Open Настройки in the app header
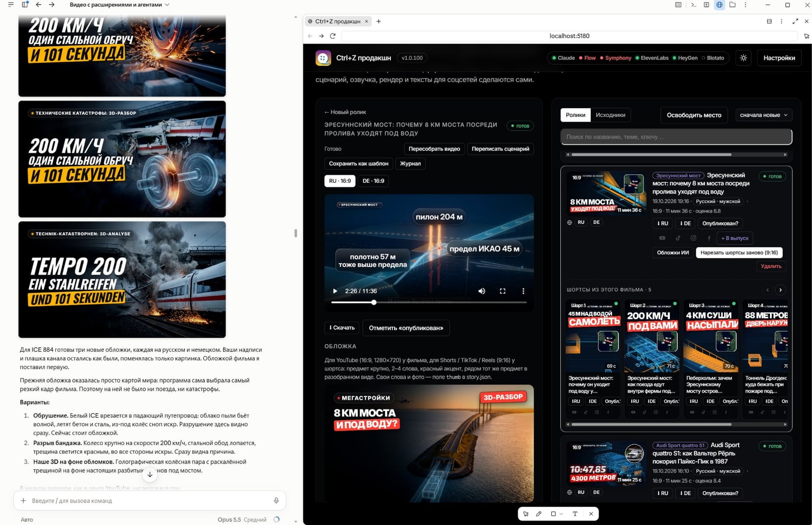 (779, 58)
